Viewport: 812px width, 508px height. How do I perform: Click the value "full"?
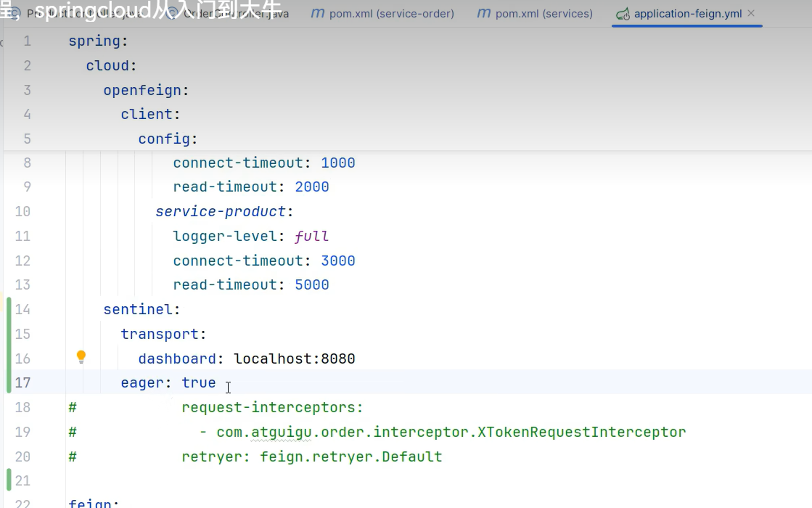tap(312, 236)
